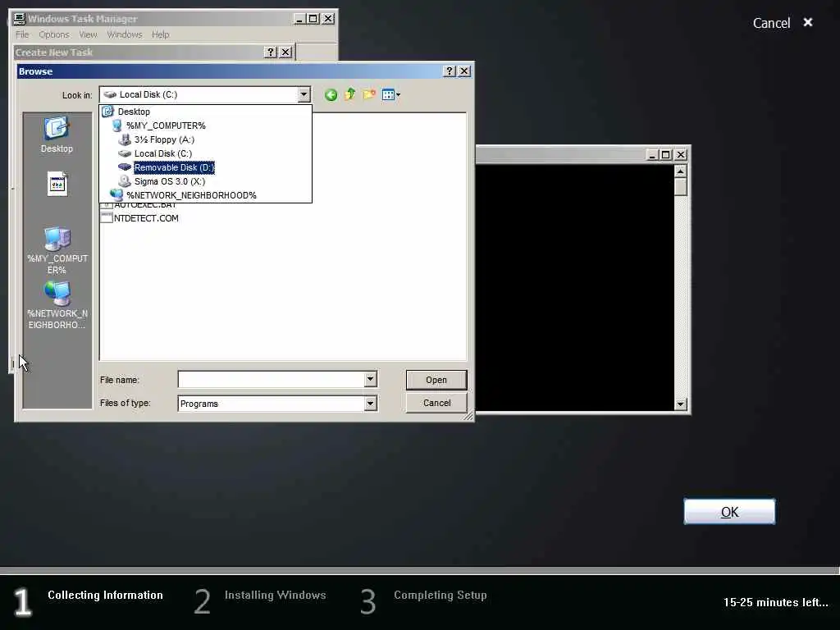Open the Views menu icon in Browse toolbar
Viewport: 840px width, 630px height.
(391, 95)
